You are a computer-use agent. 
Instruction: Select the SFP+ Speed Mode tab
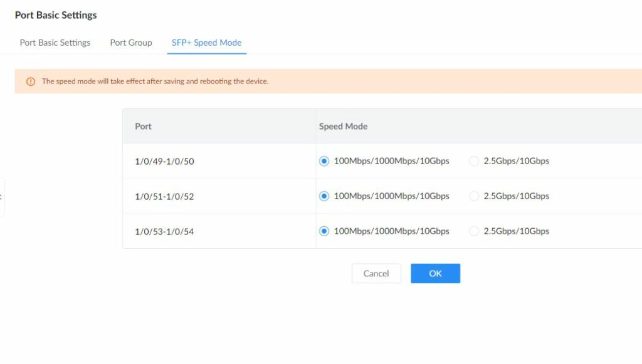(x=207, y=43)
